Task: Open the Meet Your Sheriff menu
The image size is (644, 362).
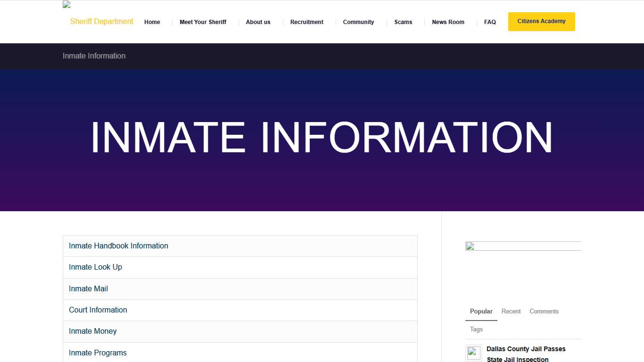Action: click(x=203, y=22)
